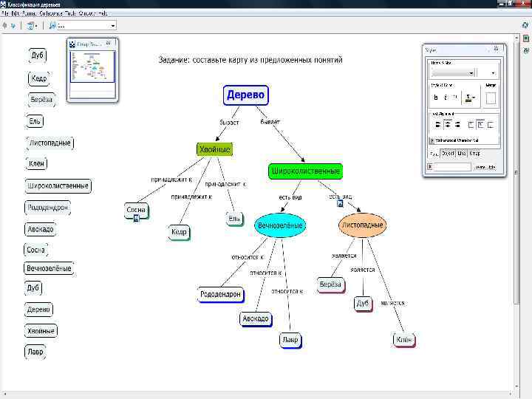Toggle italic in Styles panel
This screenshot has width=532, height=399.
(x=446, y=98)
